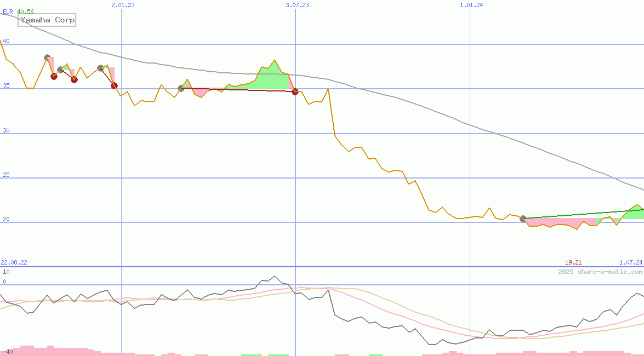Click the 2.01.23 date label

click(x=123, y=5)
